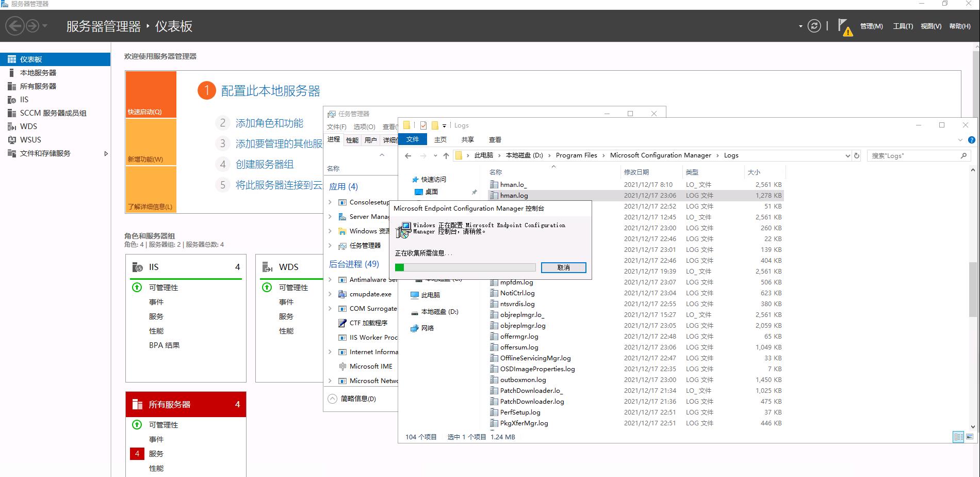Screen dimensions: 980x477
Task: Click the WSUS icon in the sidebar
Action: (11, 140)
